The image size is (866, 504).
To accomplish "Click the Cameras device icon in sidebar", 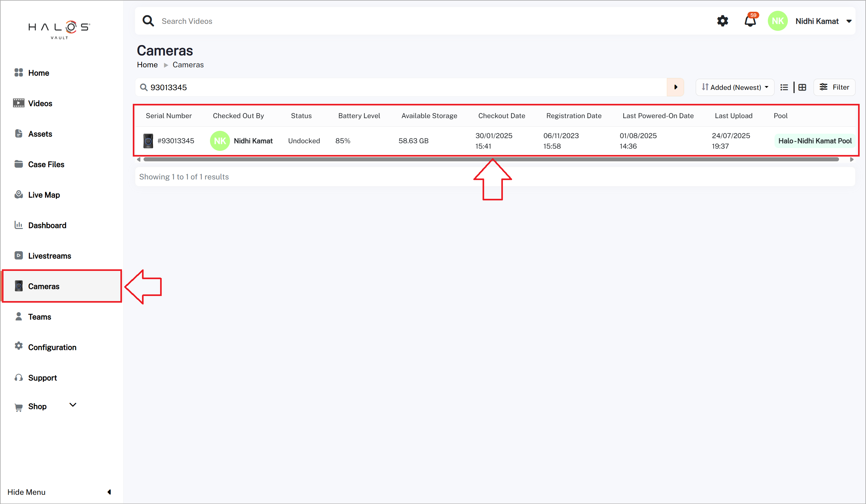I will point(18,286).
